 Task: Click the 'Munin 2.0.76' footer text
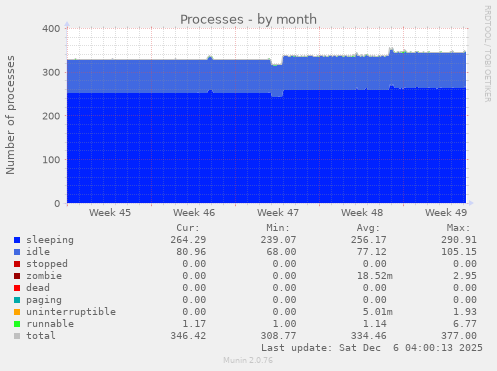(248, 360)
